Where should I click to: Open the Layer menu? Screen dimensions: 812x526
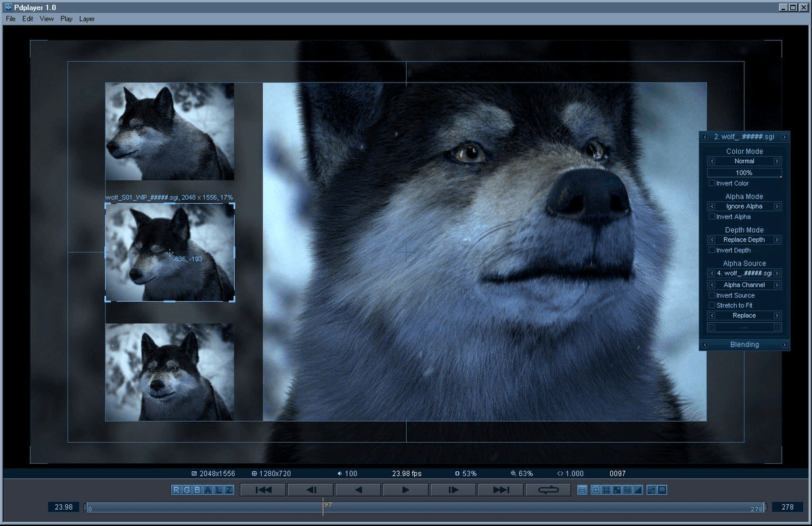[87, 19]
